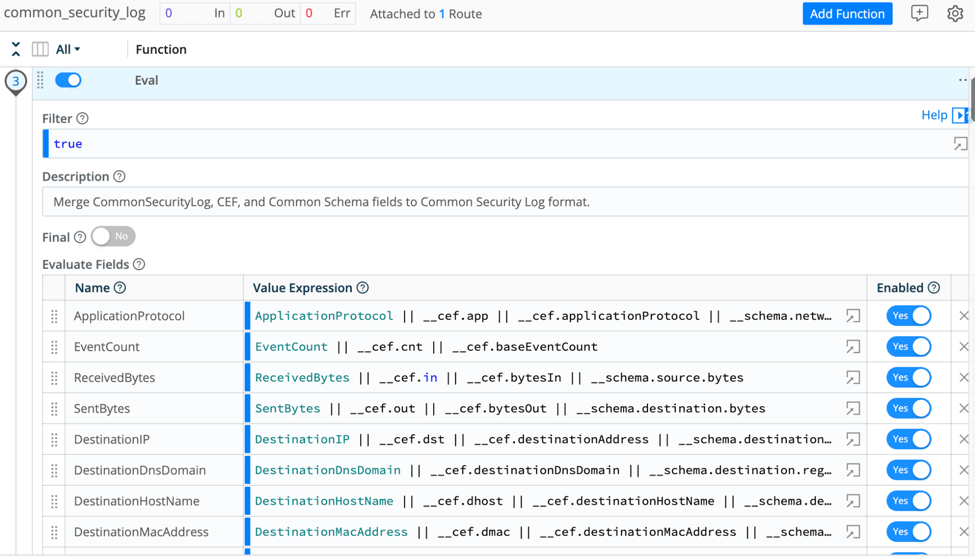Click the Function column header
975x560 pixels.
[161, 49]
